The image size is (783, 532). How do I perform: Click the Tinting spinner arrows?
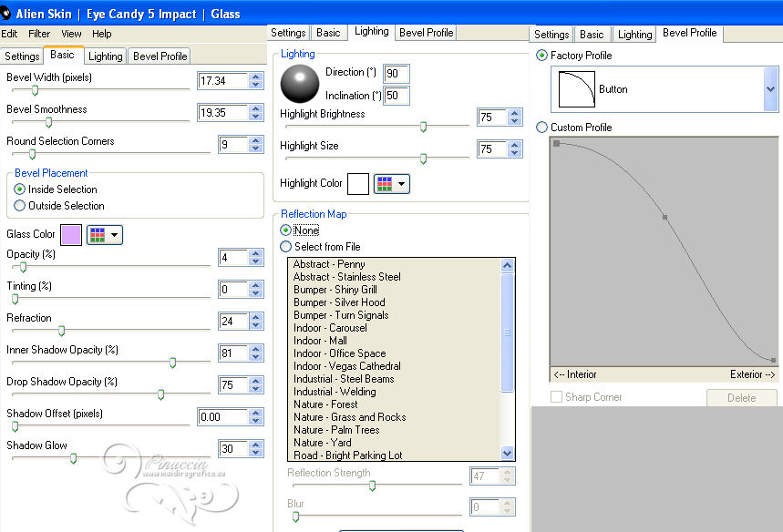[x=255, y=290]
